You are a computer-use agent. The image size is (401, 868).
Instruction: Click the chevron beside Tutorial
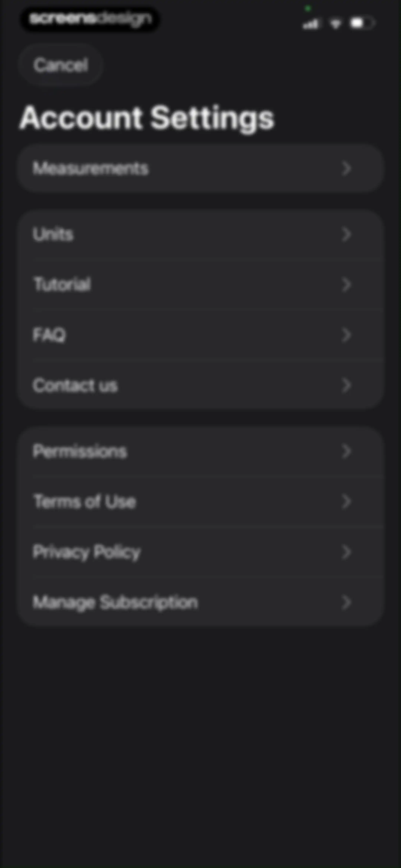[346, 284]
